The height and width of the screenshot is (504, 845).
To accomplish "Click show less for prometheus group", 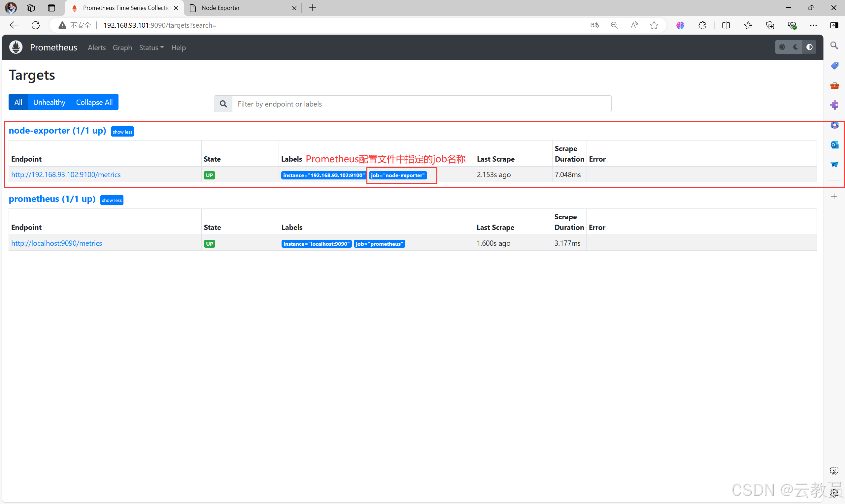I will coord(112,200).
